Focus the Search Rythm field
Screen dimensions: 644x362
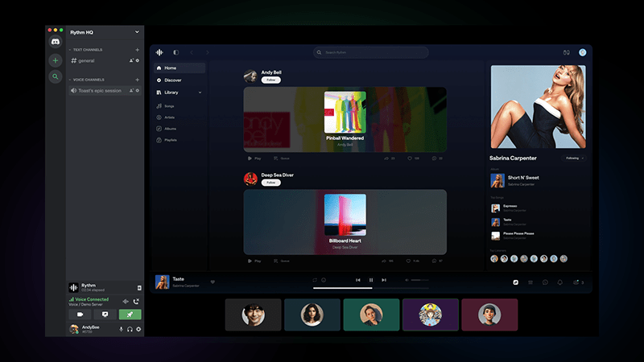pos(371,52)
